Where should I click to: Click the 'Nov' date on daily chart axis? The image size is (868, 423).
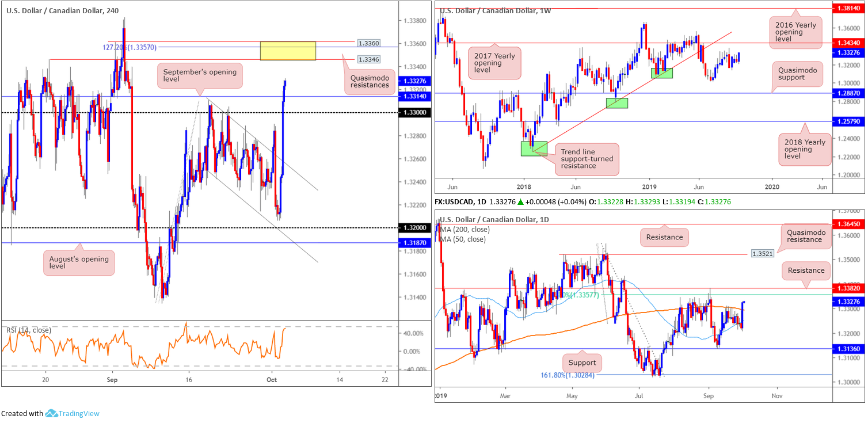[x=777, y=396]
